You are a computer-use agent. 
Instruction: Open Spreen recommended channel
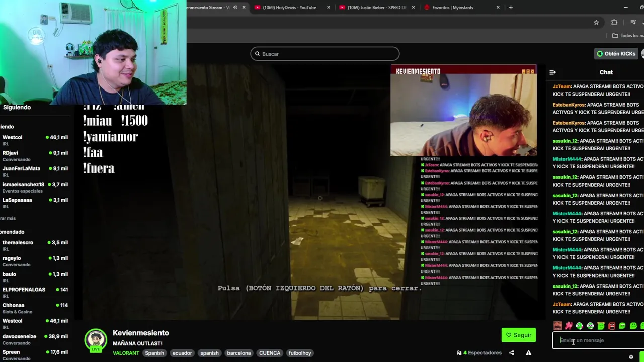point(34,355)
